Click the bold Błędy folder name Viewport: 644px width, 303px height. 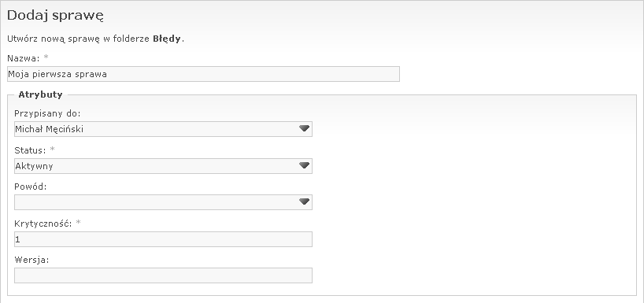click(166, 39)
